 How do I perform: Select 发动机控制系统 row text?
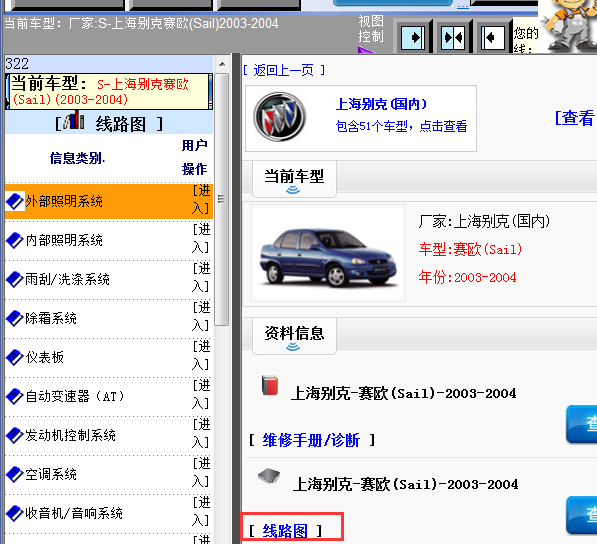[70, 435]
